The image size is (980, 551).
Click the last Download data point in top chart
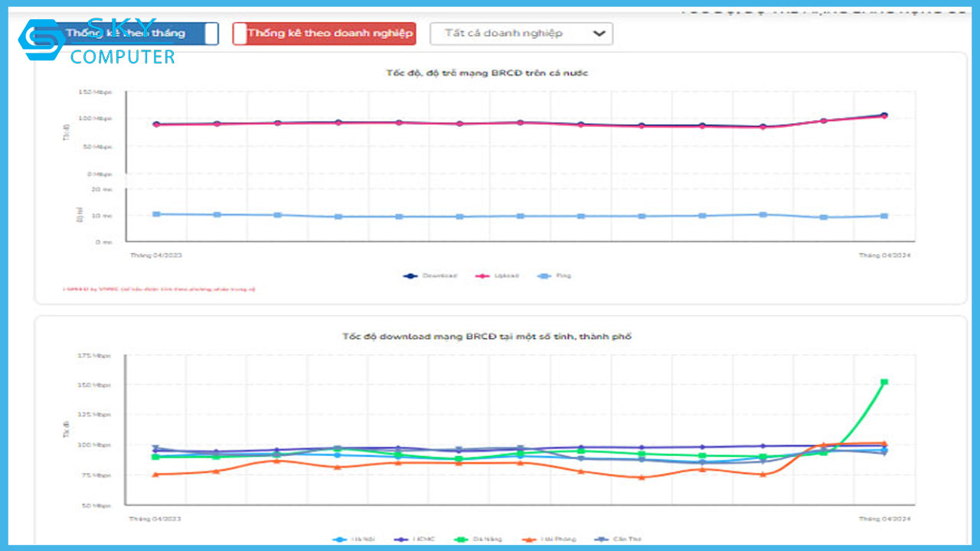tap(884, 116)
